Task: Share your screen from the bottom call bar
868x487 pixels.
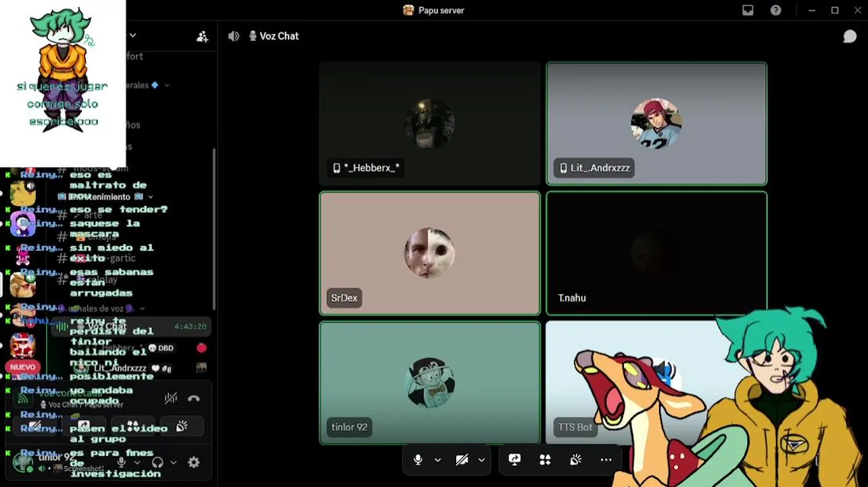Action: tap(514, 460)
